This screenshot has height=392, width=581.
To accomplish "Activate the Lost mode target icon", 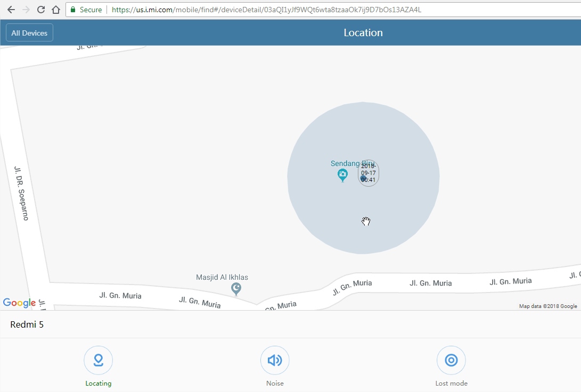I will point(451,361).
